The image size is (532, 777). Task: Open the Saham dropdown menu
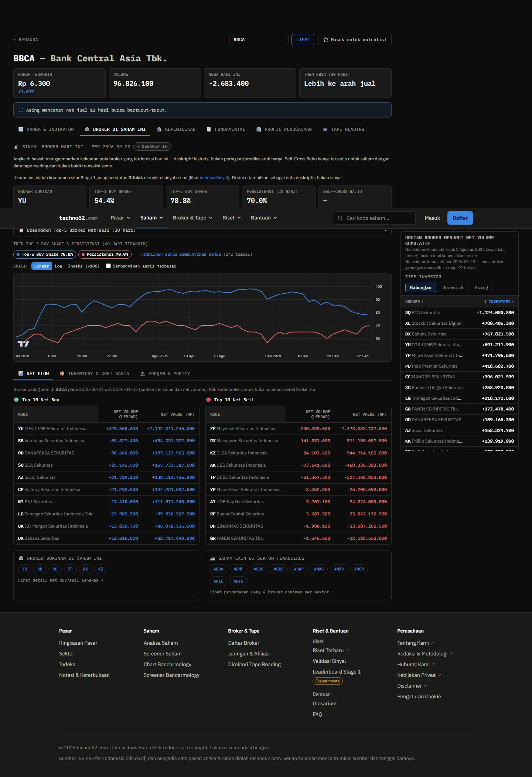(x=151, y=218)
